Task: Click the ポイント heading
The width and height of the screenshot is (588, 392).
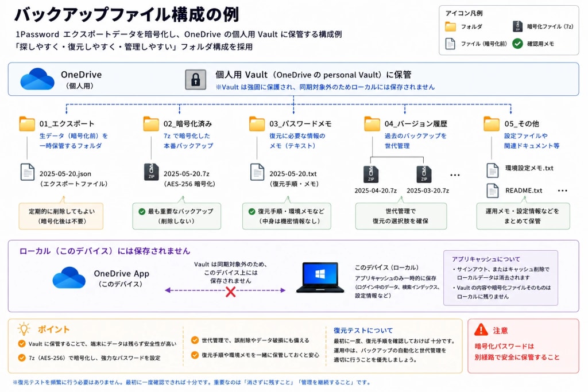Action: tap(53, 329)
